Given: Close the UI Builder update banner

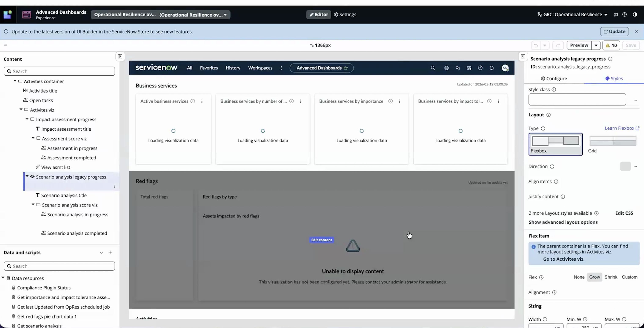Looking at the screenshot, I should (636, 31).
